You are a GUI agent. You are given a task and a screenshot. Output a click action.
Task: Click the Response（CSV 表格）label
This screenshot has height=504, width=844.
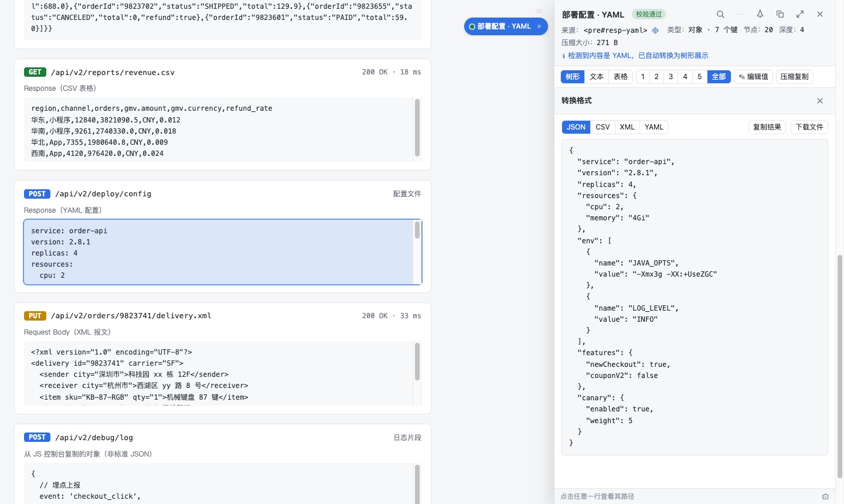60,88
